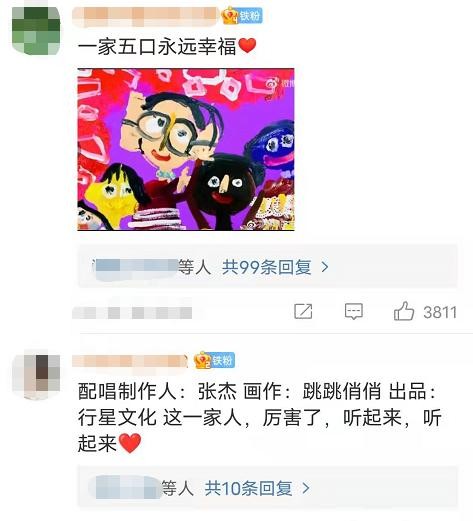Tap first commenter's crown 铁粉 badge
Viewport: 473px width, 521px height.
pos(242,16)
